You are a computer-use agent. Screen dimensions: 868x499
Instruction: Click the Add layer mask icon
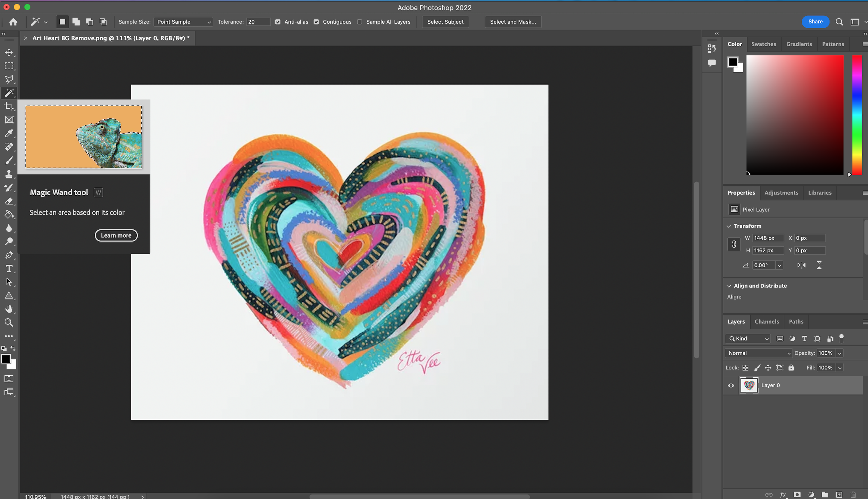click(797, 494)
